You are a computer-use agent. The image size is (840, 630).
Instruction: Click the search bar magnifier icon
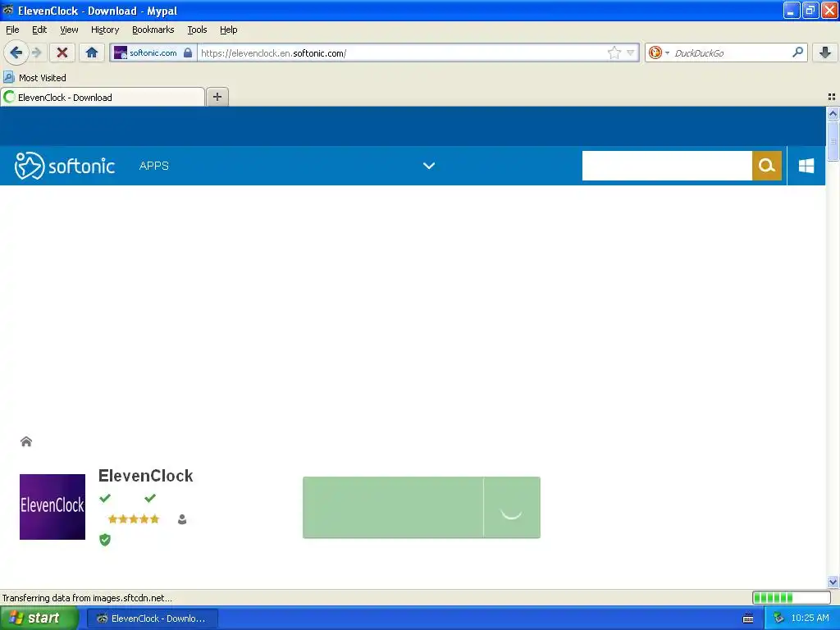(x=797, y=52)
